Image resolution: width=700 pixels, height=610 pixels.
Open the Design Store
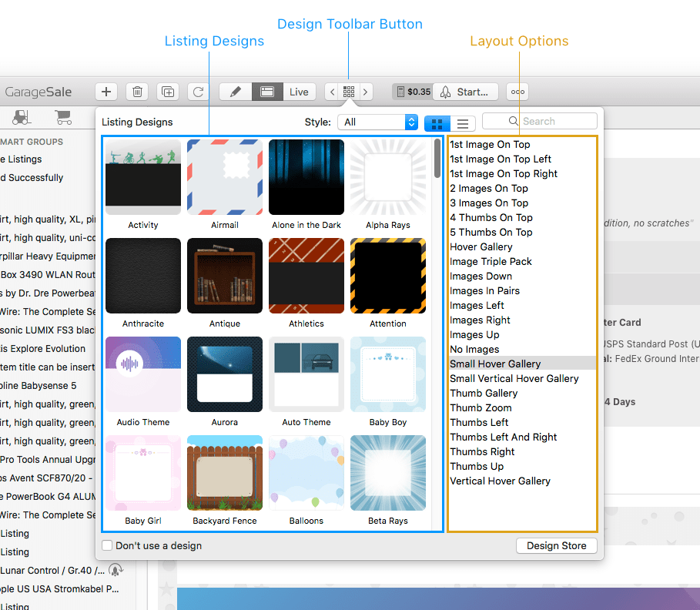tap(556, 545)
